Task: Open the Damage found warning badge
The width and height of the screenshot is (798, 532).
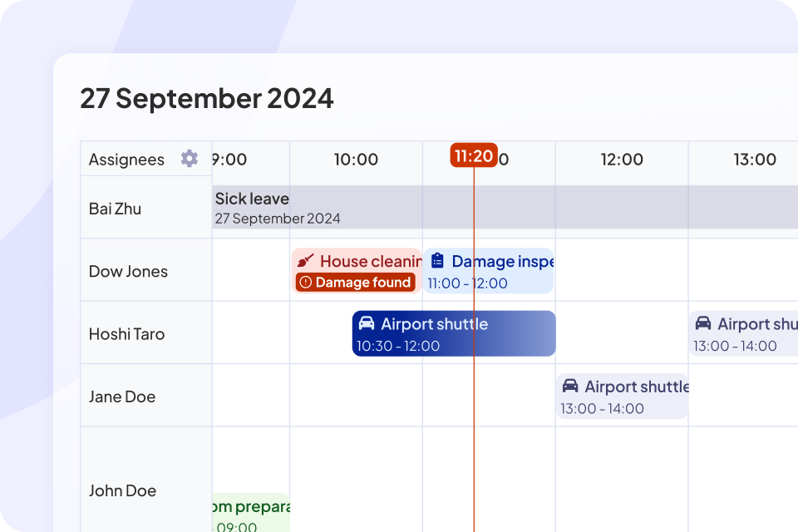Action: point(356,283)
